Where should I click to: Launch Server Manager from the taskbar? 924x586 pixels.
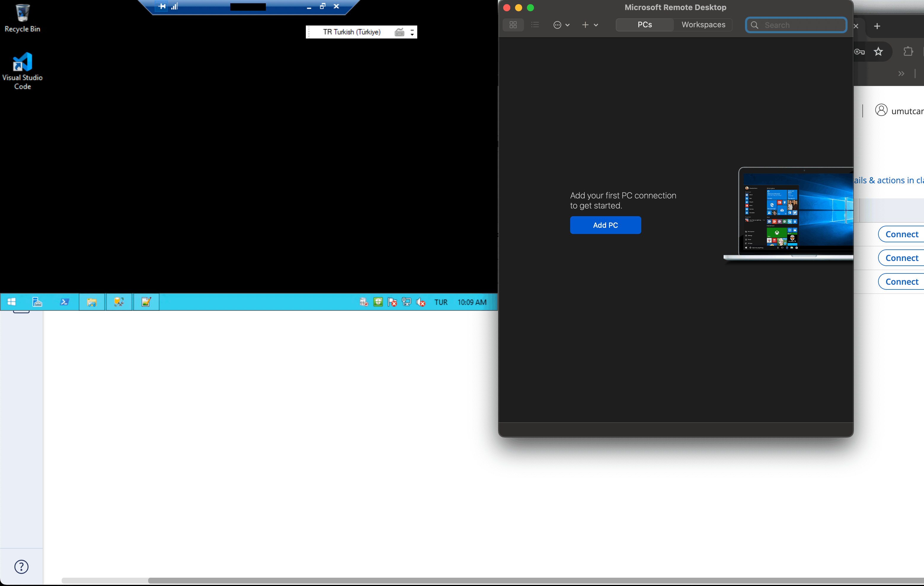[x=37, y=302]
